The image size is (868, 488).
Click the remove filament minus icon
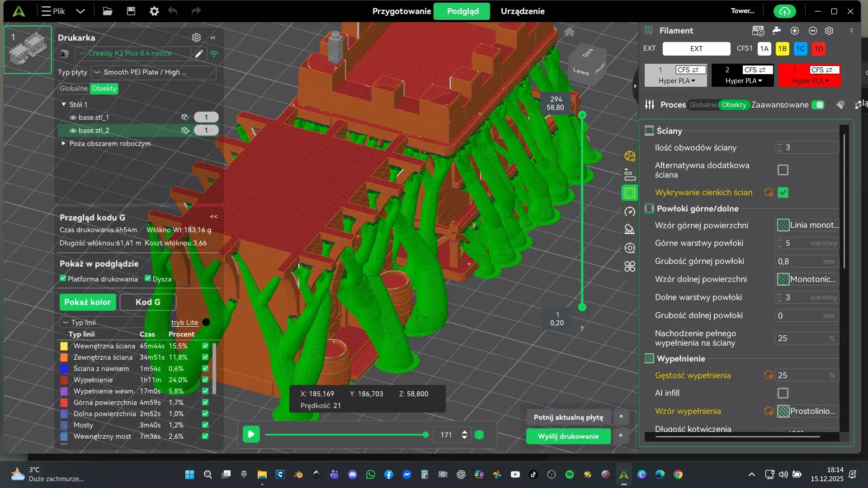coord(813,31)
